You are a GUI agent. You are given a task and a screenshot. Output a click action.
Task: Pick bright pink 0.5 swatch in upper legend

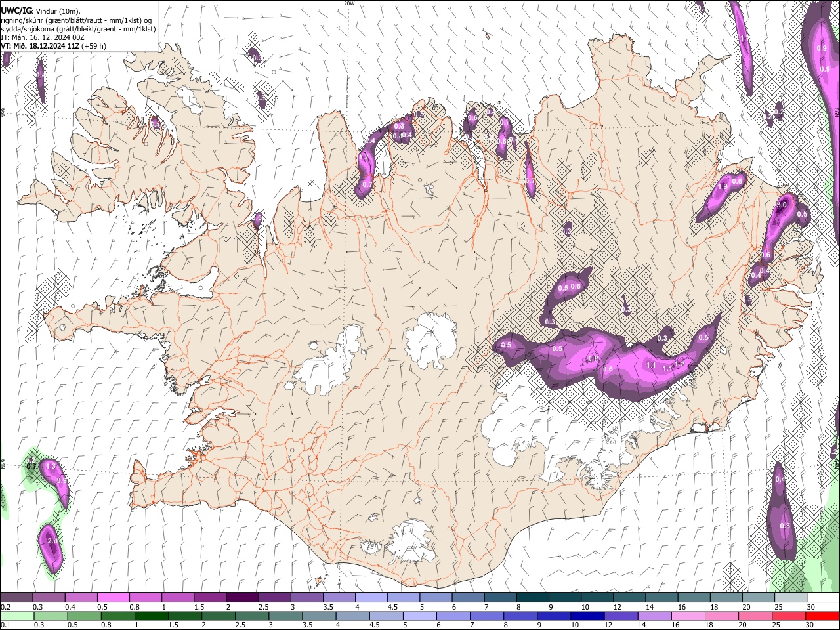114,598
